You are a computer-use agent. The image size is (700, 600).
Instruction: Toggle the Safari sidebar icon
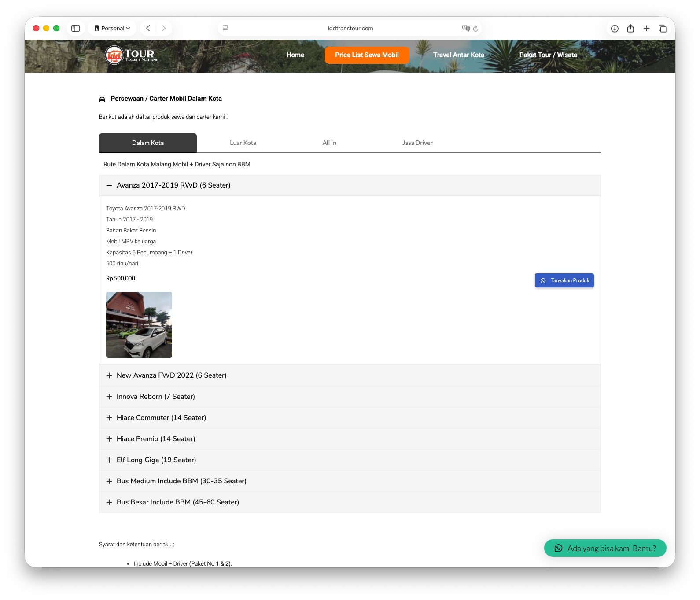(76, 28)
